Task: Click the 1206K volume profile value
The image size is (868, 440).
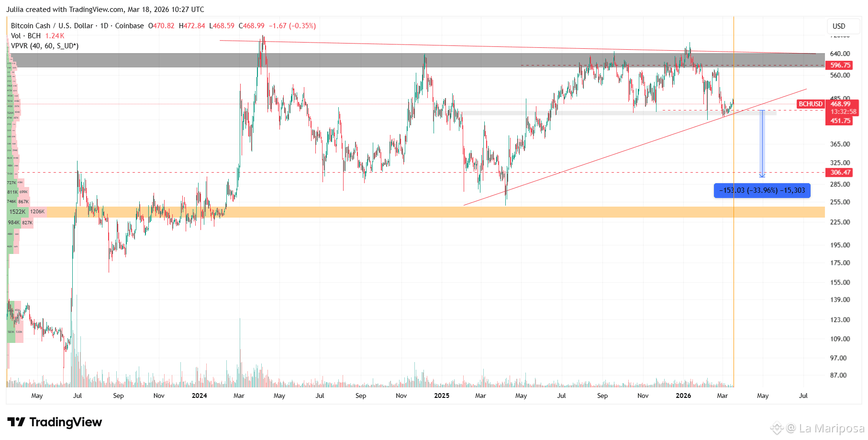Action: point(37,211)
